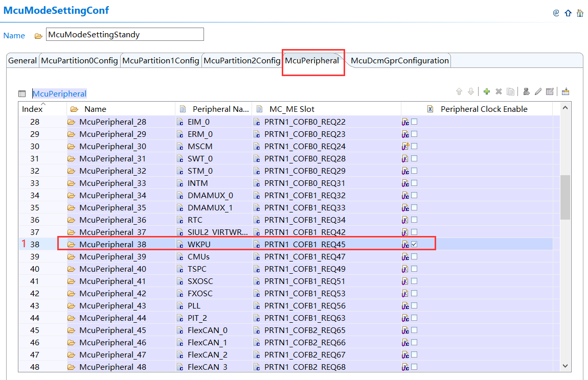Viewport: 588px width, 380px height.
Task: Enable peripheral clock for EIM_0
Action: pos(414,122)
